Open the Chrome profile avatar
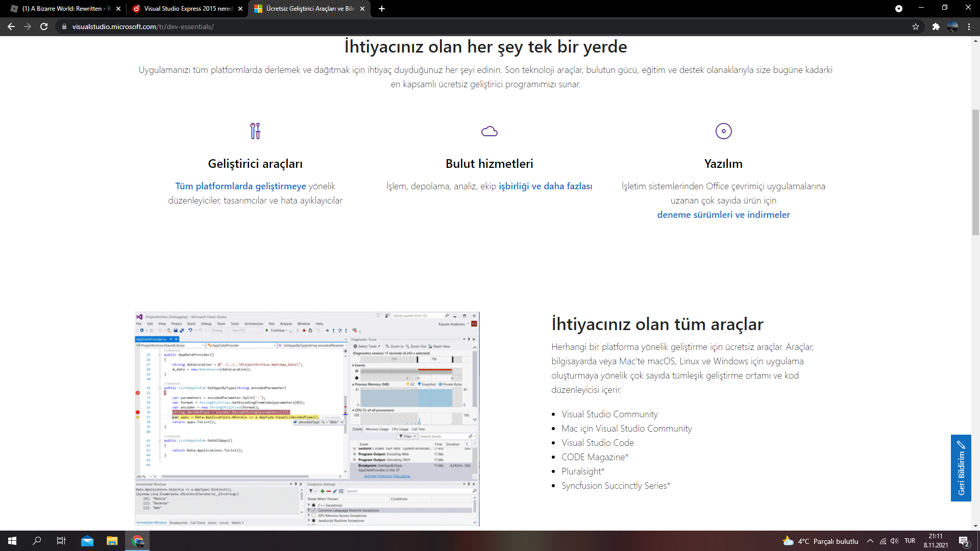The image size is (980, 551). click(952, 27)
